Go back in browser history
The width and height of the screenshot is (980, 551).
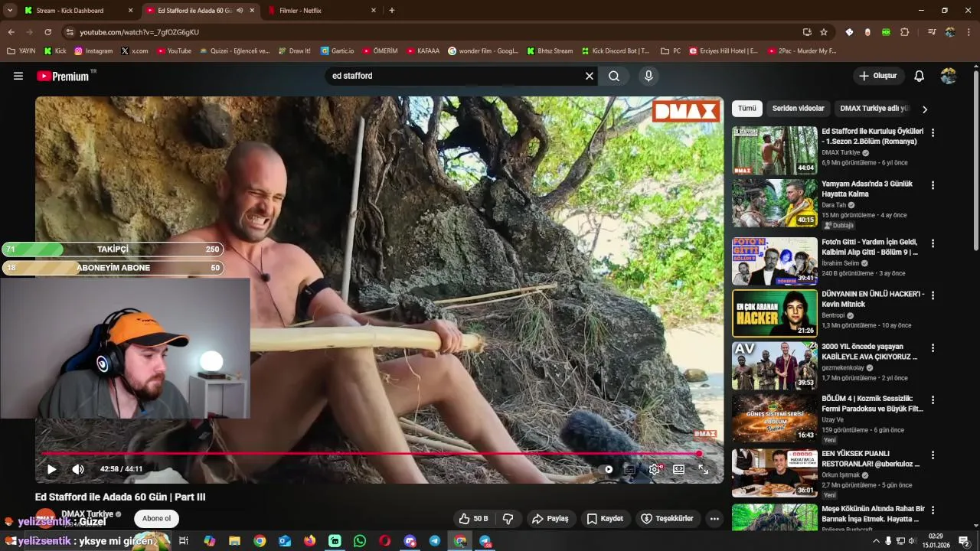(11, 32)
